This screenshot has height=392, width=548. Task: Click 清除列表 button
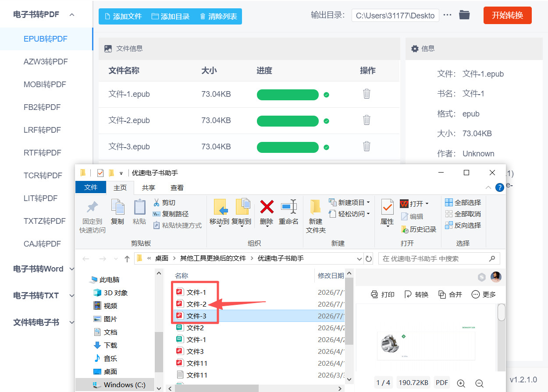[218, 16]
